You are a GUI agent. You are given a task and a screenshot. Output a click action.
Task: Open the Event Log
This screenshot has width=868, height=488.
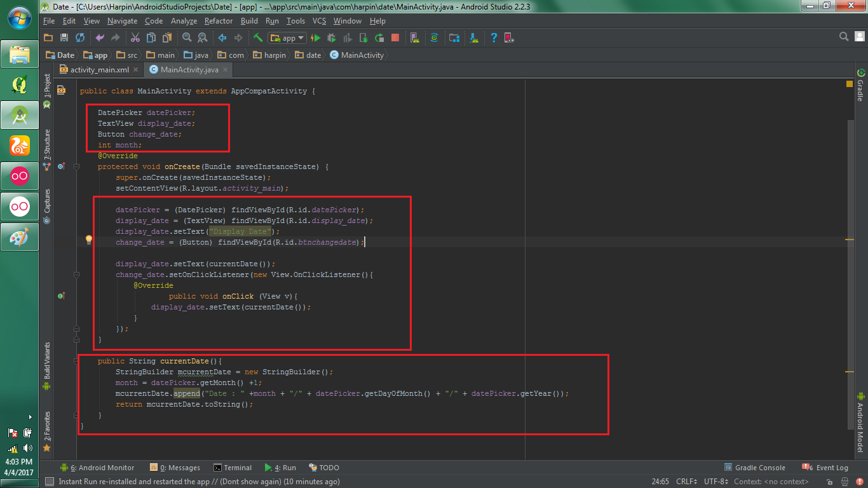(825, 468)
